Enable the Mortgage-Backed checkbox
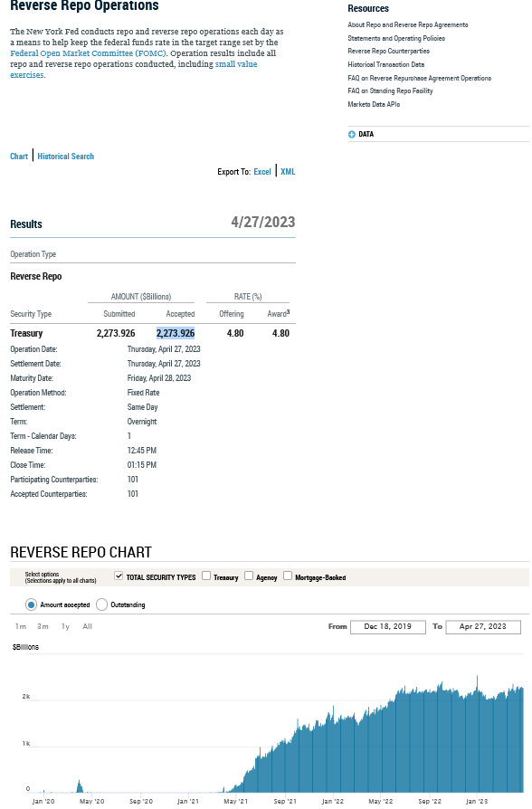The image size is (532, 809). (288, 576)
